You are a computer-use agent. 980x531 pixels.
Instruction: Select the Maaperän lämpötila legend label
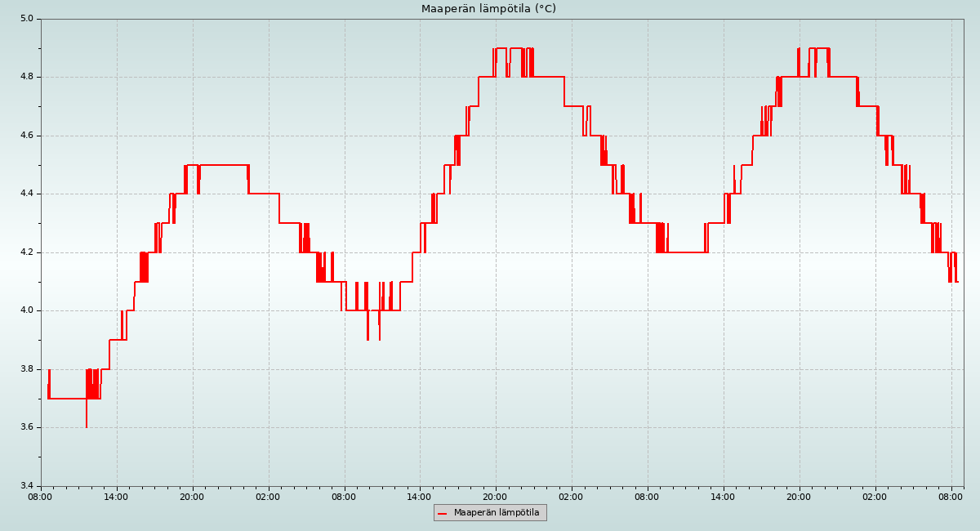pos(497,513)
